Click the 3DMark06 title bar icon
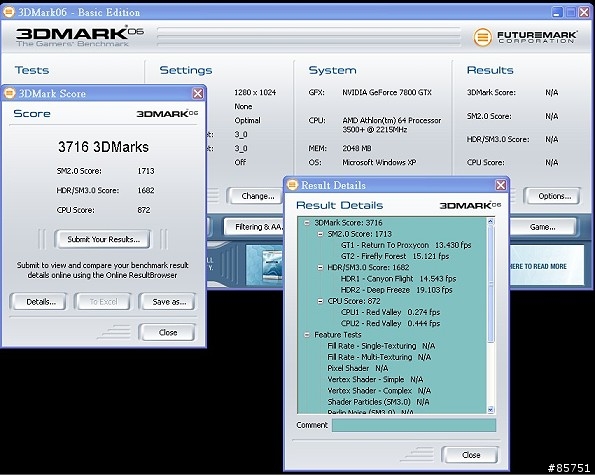The width and height of the screenshot is (595, 476). [x=9, y=12]
